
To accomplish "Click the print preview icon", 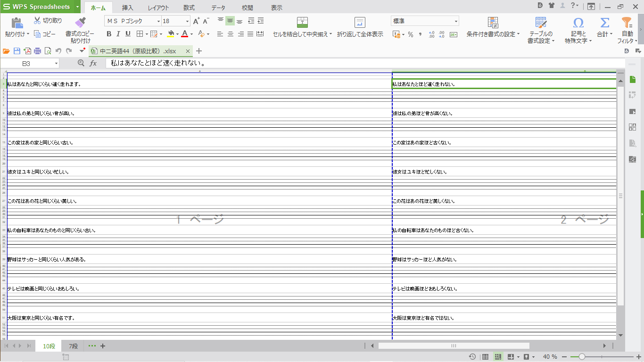I will (48, 51).
